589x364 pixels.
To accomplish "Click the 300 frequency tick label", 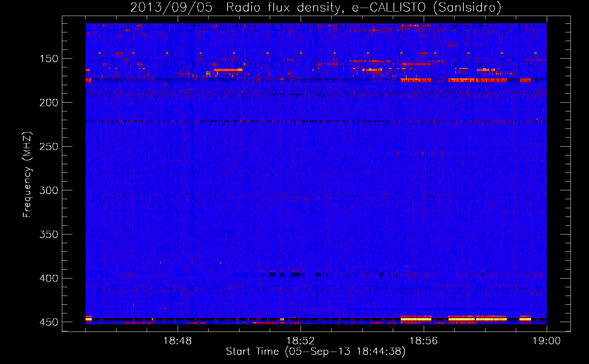I will (49, 190).
